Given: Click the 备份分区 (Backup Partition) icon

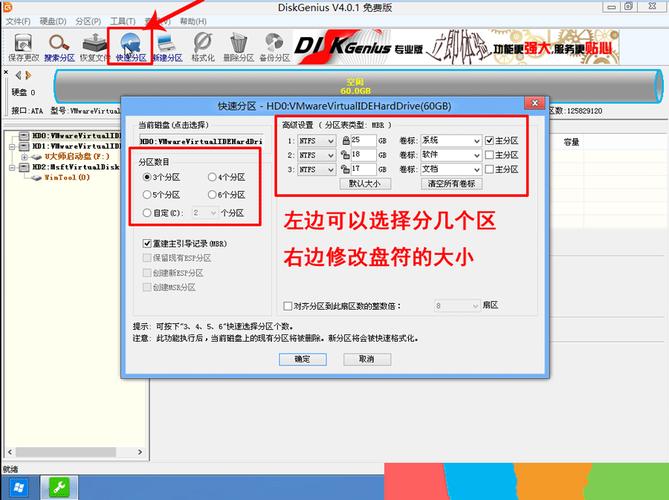Looking at the screenshot, I should [x=274, y=45].
